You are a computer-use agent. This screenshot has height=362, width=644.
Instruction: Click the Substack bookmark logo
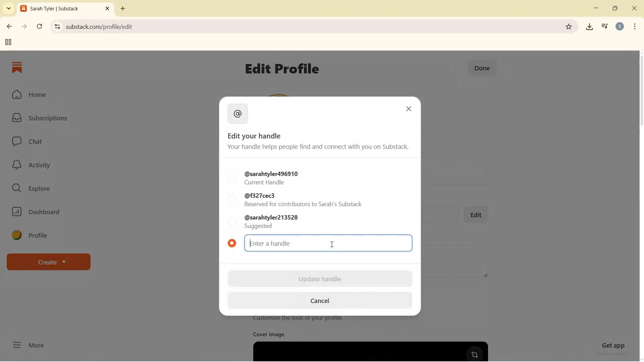pyautogui.click(x=17, y=68)
